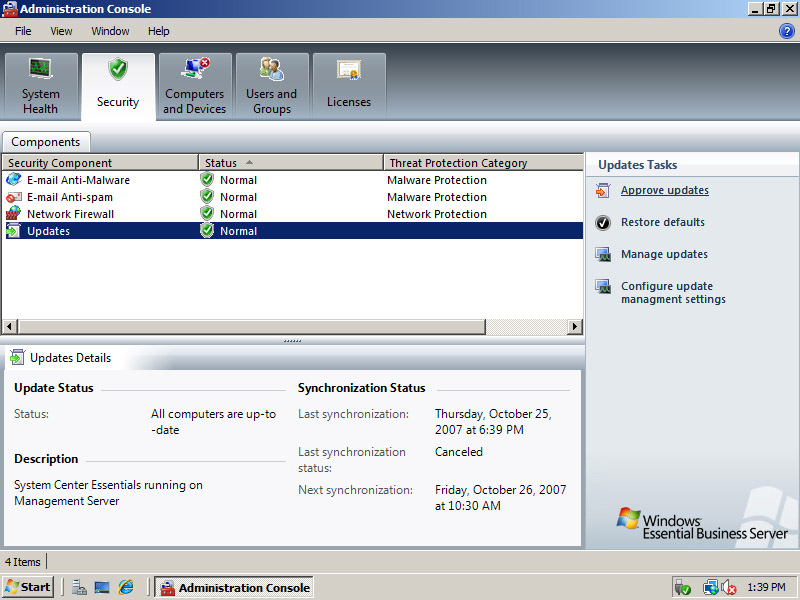Click the Approve updates task icon

click(603, 190)
